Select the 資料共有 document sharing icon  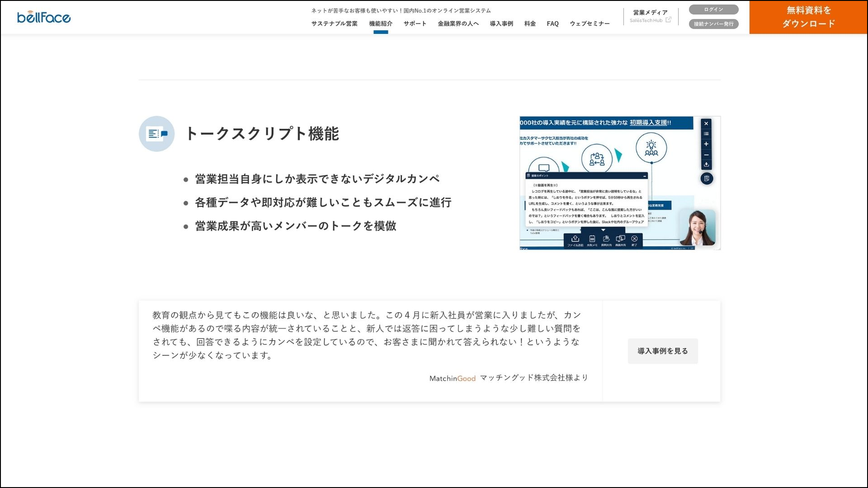pyautogui.click(x=606, y=238)
